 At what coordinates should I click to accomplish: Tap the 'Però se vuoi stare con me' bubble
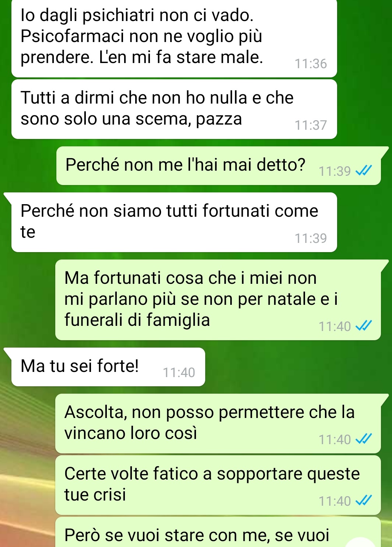click(218, 532)
